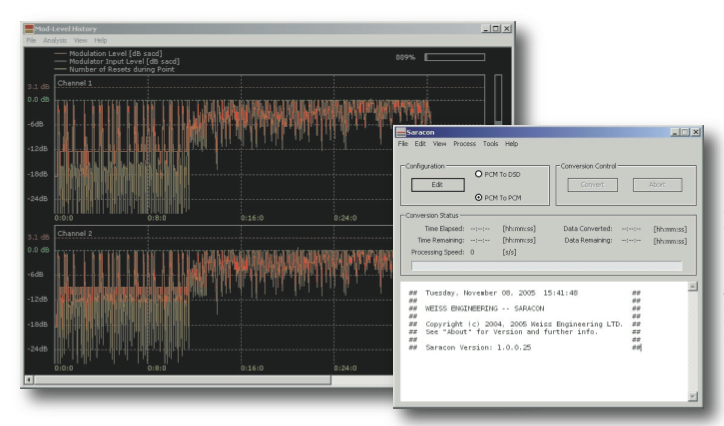This screenshot has height=426, width=724.
Task: Click the Mod-Level History window icon
Action: (30, 29)
